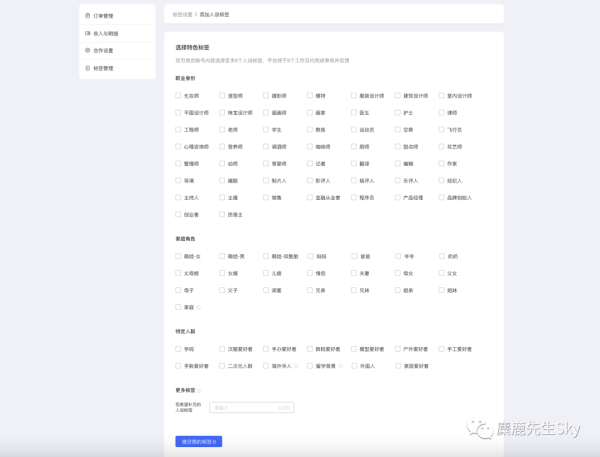Image resolution: width=600 pixels, height=457 pixels.
Task: Go to 标签设置 breadcrumb link
Action: (182, 15)
